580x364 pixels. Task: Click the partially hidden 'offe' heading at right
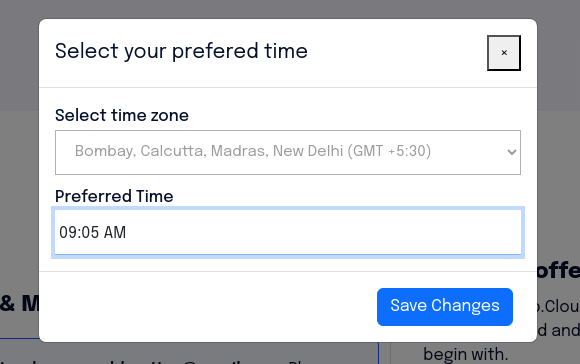click(559, 270)
